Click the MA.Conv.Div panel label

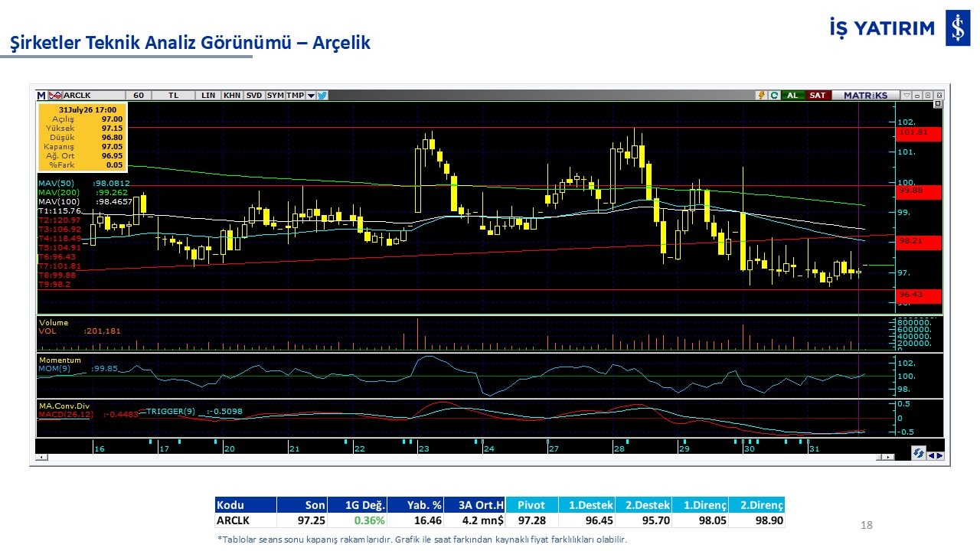coord(63,405)
